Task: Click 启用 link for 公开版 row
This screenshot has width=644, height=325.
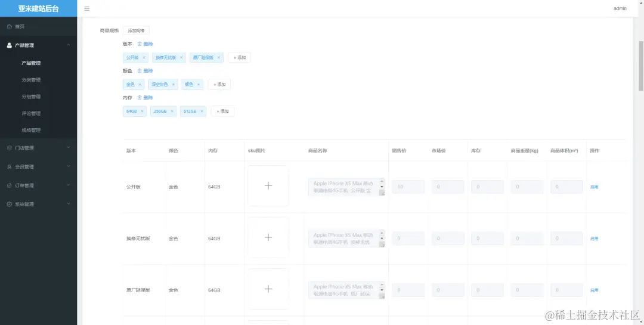Action: (x=595, y=187)
